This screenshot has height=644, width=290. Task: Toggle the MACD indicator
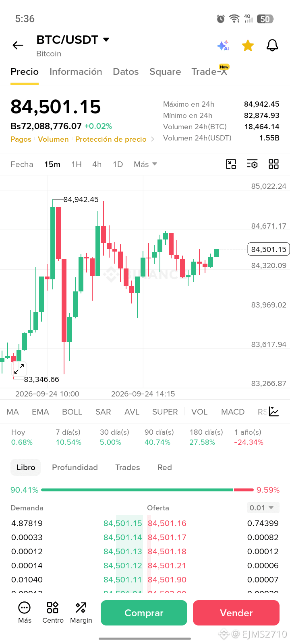click(233, 412)
